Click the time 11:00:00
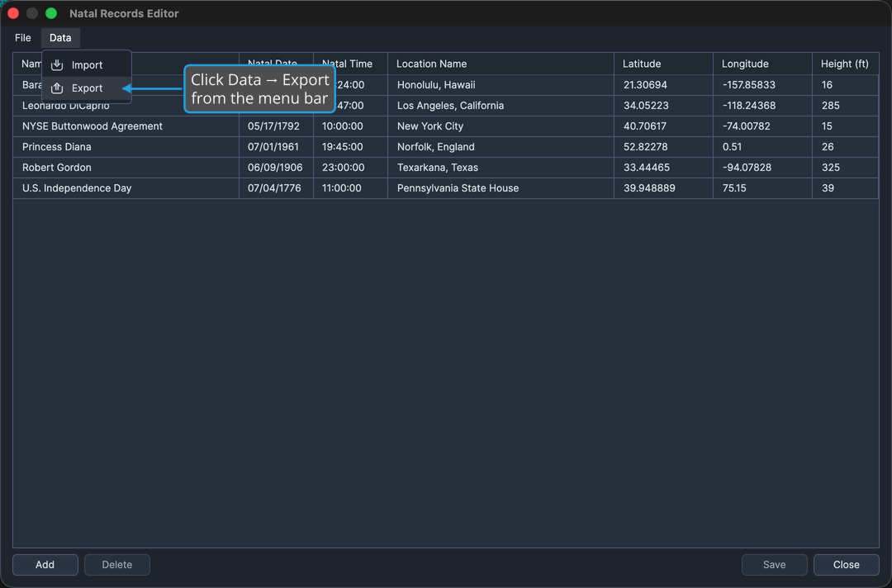 (341, 188)
